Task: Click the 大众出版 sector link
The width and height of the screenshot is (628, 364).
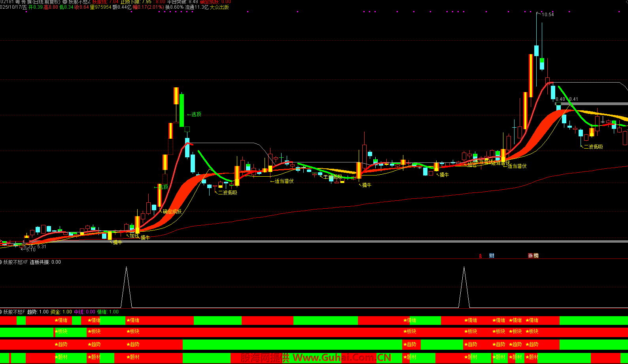Action: tap(219, 7)
